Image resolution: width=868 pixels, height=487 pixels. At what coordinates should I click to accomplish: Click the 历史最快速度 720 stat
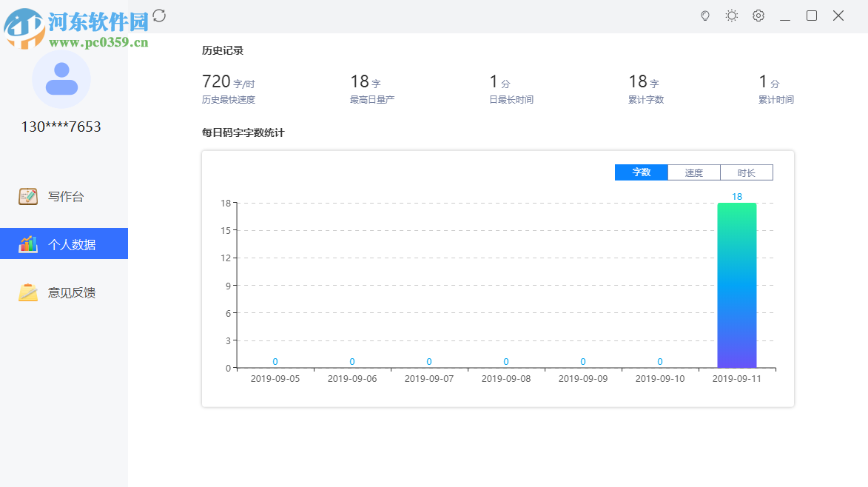[228, 88]
